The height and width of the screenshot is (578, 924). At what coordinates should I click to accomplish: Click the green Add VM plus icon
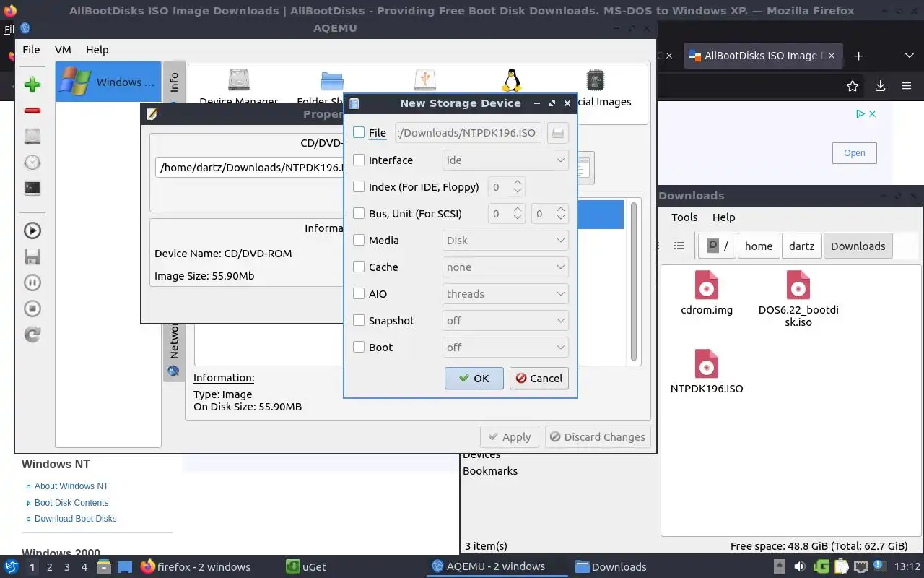(32, 85)
